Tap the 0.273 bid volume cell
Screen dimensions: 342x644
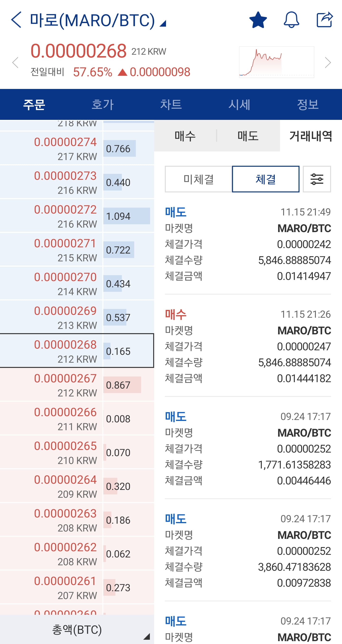coord(128,587)
